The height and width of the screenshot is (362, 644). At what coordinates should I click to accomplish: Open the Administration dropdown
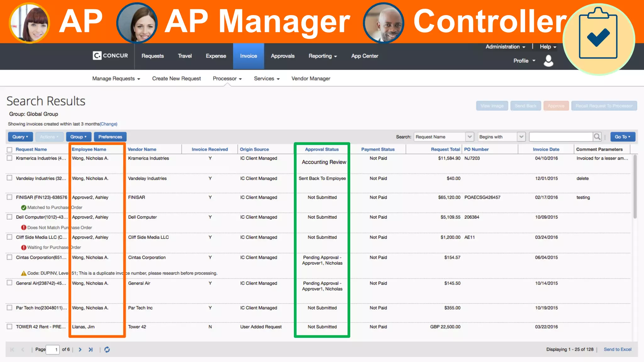tap(505, 47)
